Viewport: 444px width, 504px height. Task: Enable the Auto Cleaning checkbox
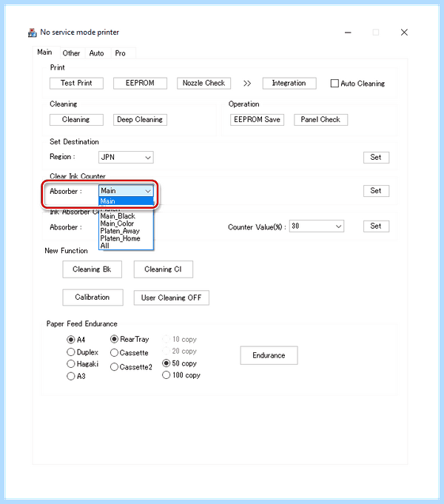tap(334, 84)
